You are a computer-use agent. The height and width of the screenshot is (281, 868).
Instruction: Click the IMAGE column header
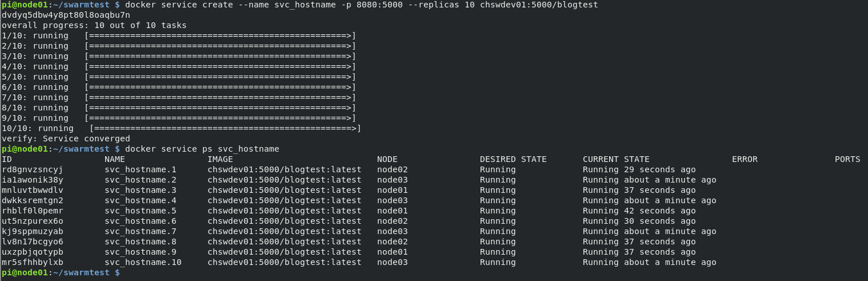coord(220,159)
